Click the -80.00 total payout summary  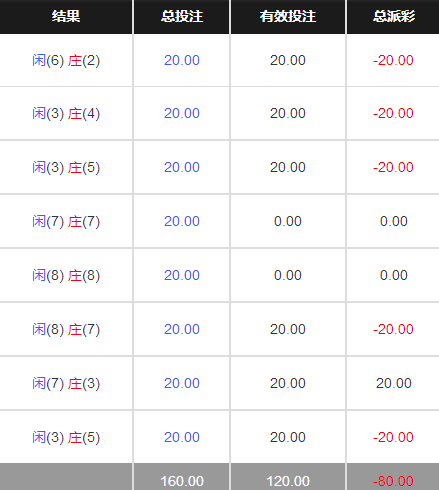(x=393, y=481)
